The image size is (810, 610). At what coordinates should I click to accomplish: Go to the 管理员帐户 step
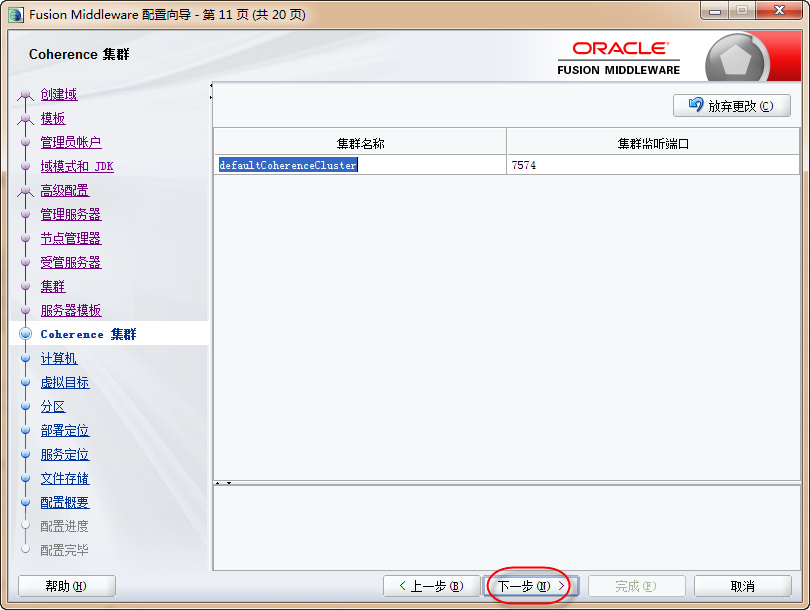(71, 142)
